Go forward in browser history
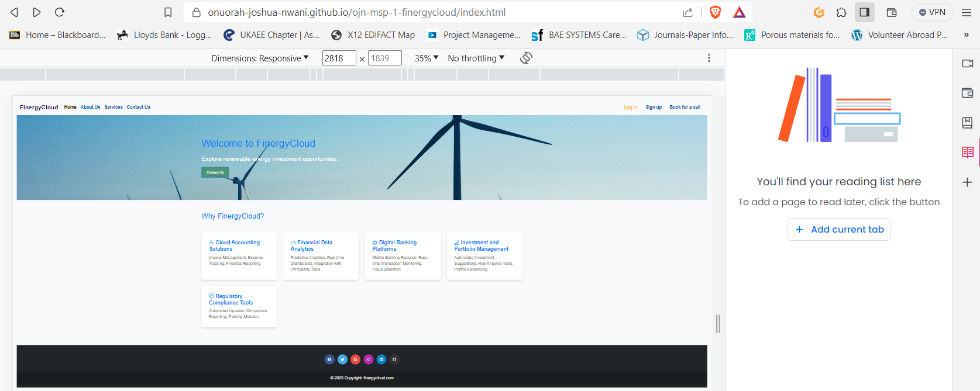The image size is (980, 391). click(37, 12)
